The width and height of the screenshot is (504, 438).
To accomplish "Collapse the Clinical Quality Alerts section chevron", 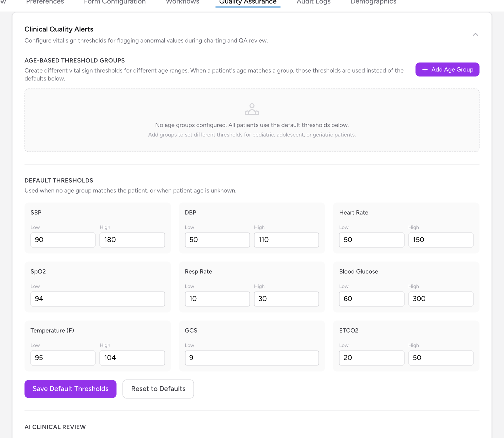I will (x=475, y=34).
